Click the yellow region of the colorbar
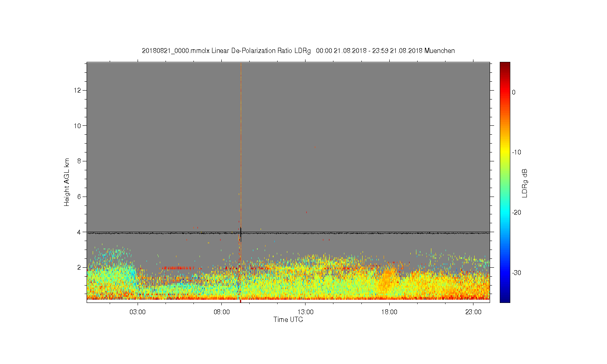The width and height of the screenshot is (607, 364). (505, 152)
